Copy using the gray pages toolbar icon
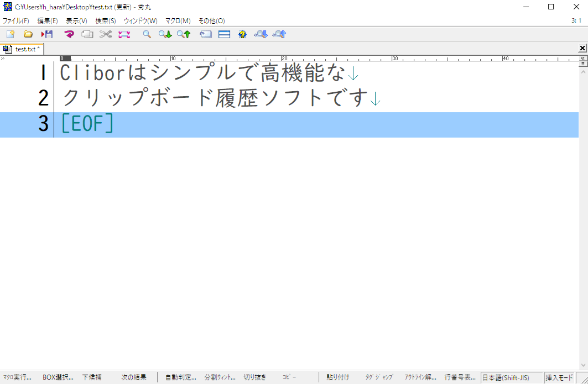Screen dimensions: 588x384 pos(87,34)
